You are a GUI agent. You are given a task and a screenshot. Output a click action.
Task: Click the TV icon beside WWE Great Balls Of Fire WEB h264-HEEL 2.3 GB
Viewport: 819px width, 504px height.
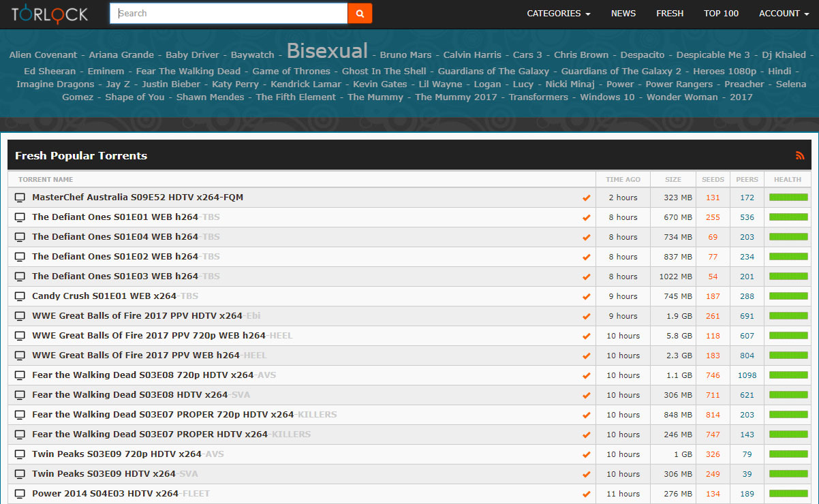click(20, 356)
